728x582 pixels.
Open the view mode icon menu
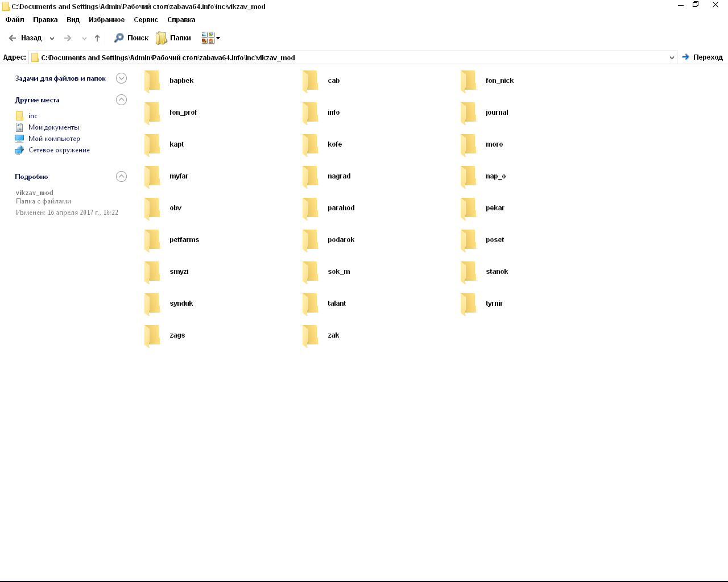210,38
